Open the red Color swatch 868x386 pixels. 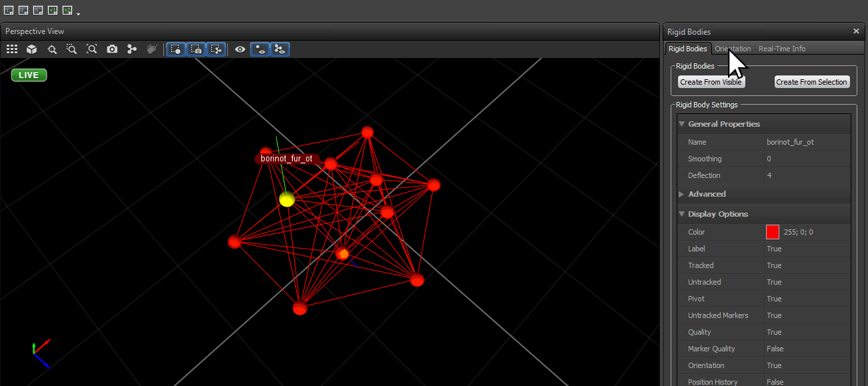point(773,232)
